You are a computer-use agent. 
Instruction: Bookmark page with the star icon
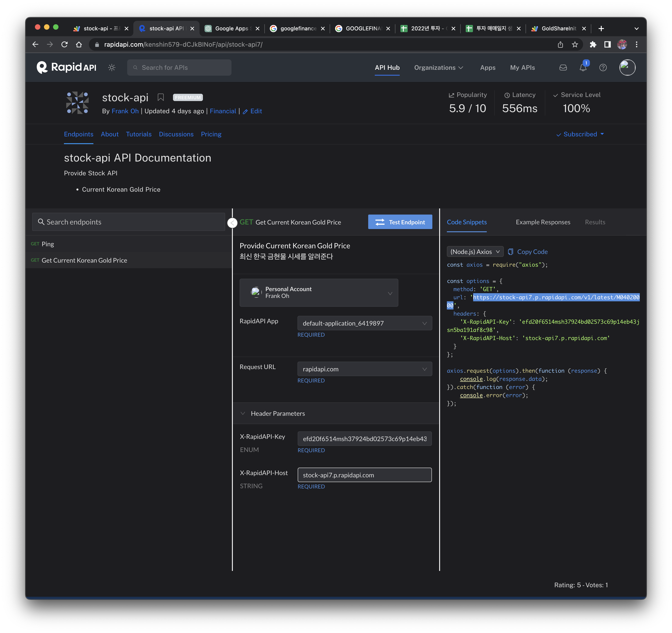[575, 45]
